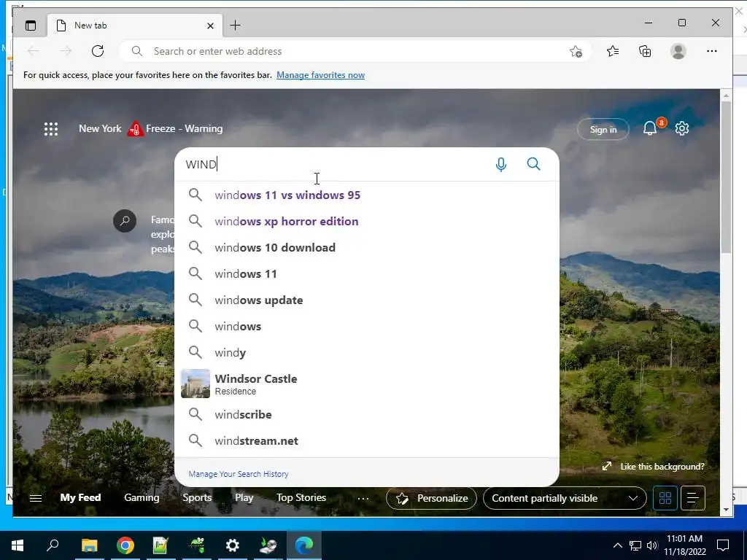Image resolution: width=747 pixels, height=560 pixels.
Task: Open File Explorer from the taskbar
Action: coord(89,545)
